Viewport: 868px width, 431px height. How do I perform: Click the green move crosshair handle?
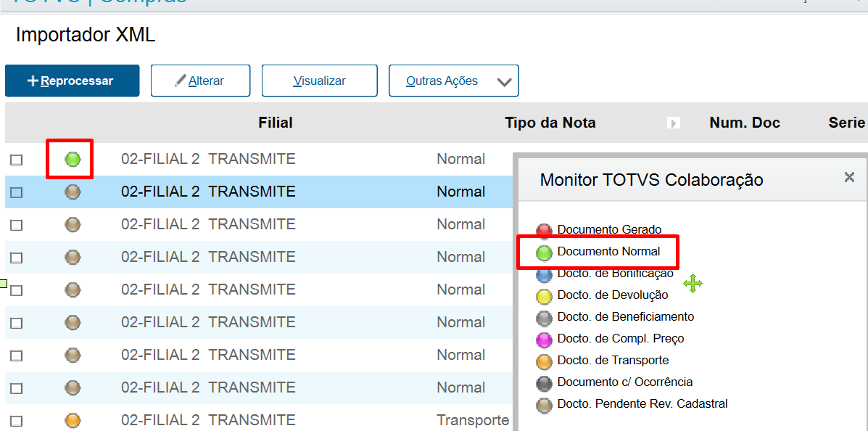693,284
